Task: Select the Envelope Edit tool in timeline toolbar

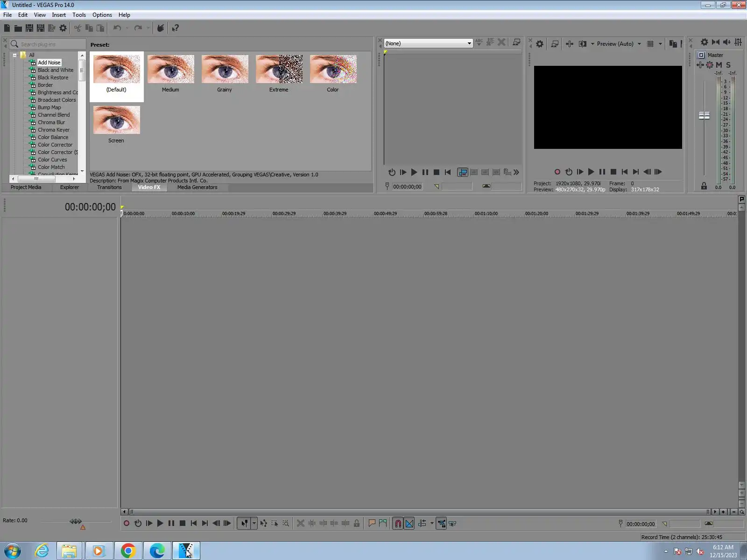Action: click(x=263, y=524)
